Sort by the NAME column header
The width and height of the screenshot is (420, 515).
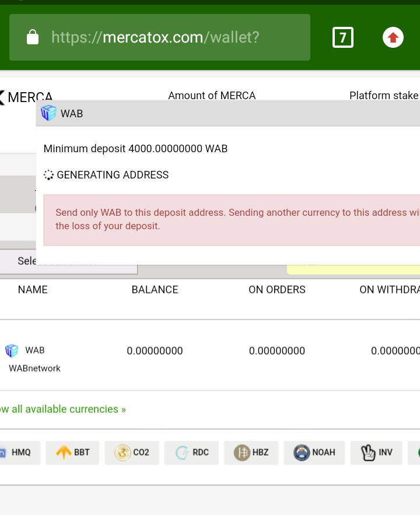[x=33, y=290]
